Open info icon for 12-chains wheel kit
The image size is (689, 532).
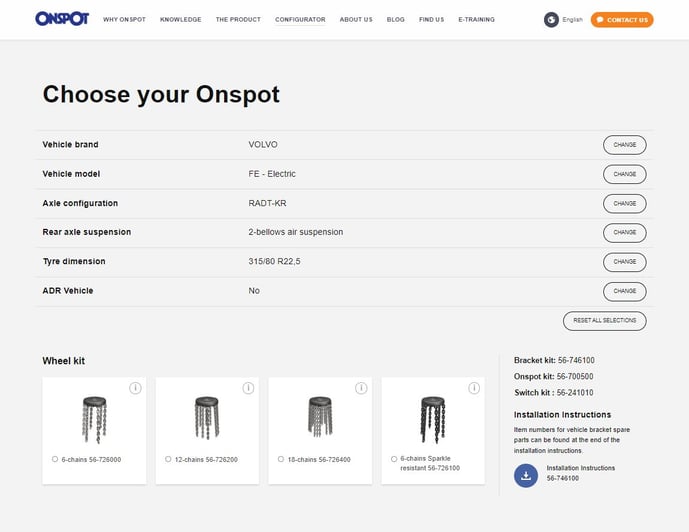click(x=248, y=388)
